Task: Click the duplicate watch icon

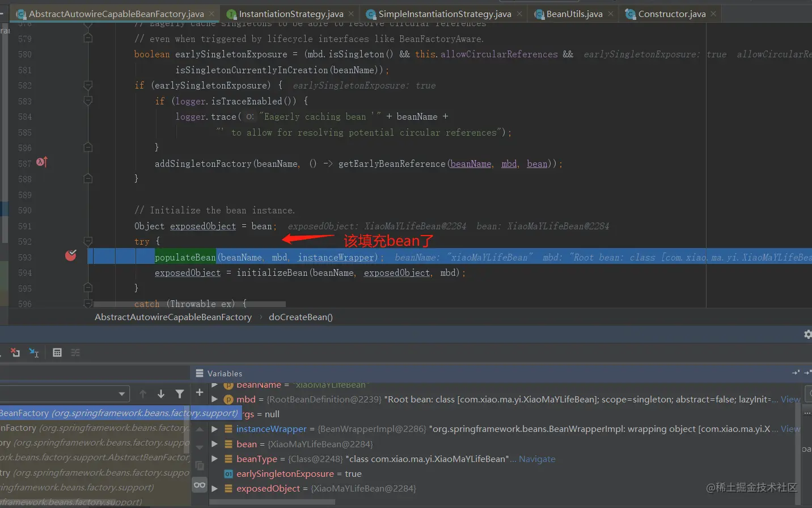Action: [200, 466]
